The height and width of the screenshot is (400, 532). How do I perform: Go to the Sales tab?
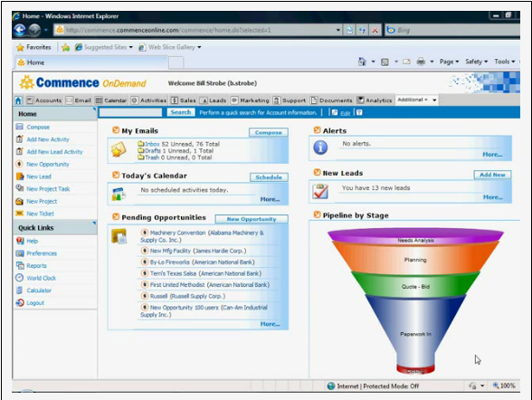click(183, 100)
